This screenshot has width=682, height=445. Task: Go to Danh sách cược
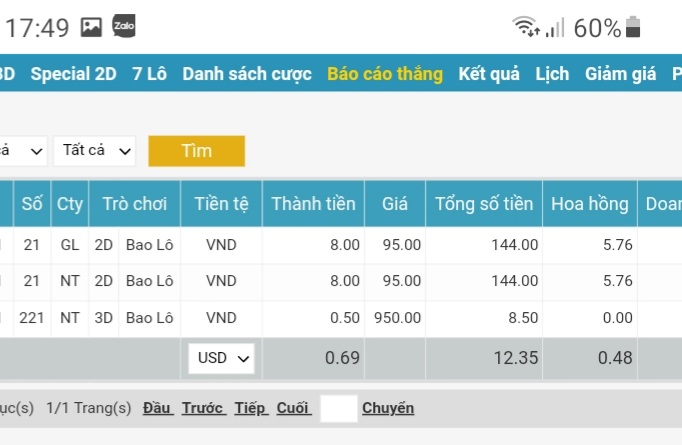pyautogui.click(x=247, y=74)
